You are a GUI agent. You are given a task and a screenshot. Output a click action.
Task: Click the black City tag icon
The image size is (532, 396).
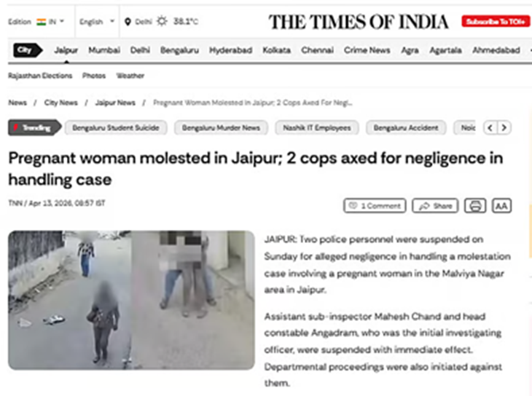click(x=28, y=50)
